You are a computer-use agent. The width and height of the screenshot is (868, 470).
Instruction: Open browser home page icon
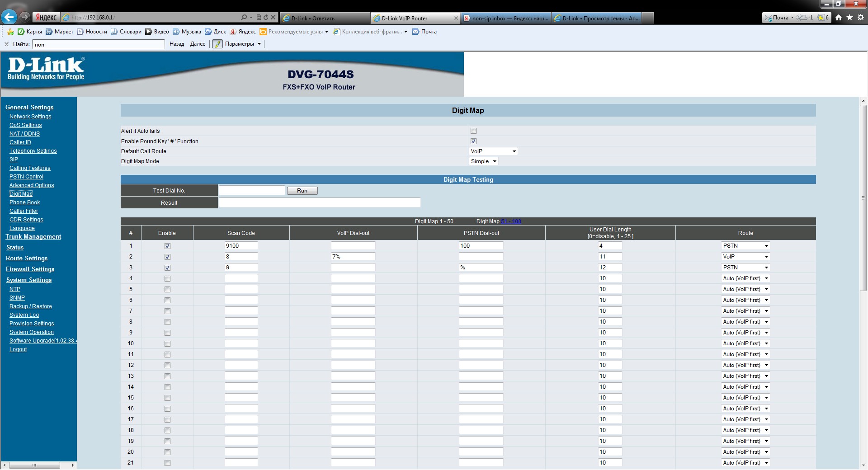pos(839,18)
